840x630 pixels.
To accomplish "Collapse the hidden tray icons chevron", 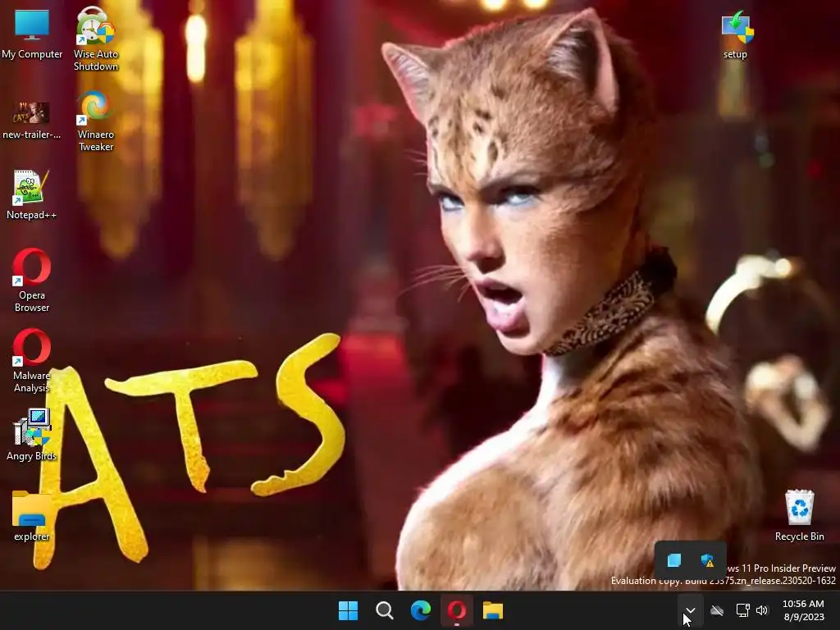I will click(691, 610).
